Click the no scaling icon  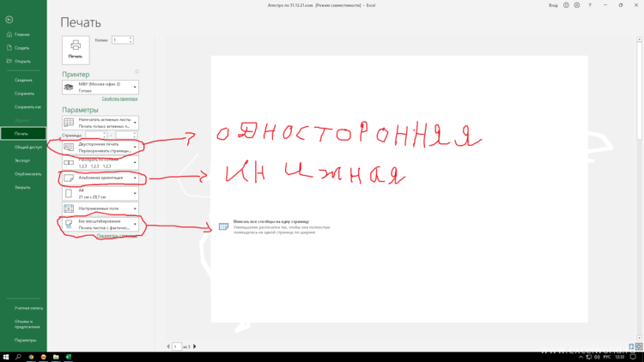69,224
